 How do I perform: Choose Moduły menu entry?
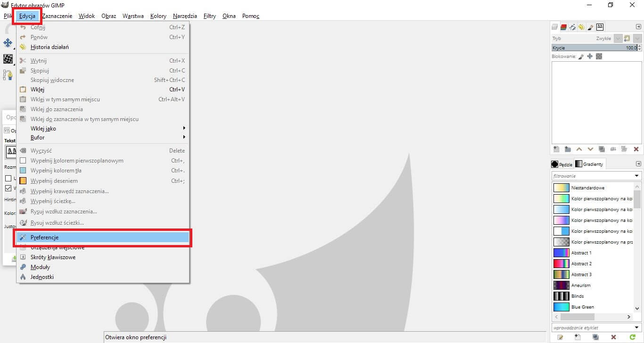(x=103, y=267)
